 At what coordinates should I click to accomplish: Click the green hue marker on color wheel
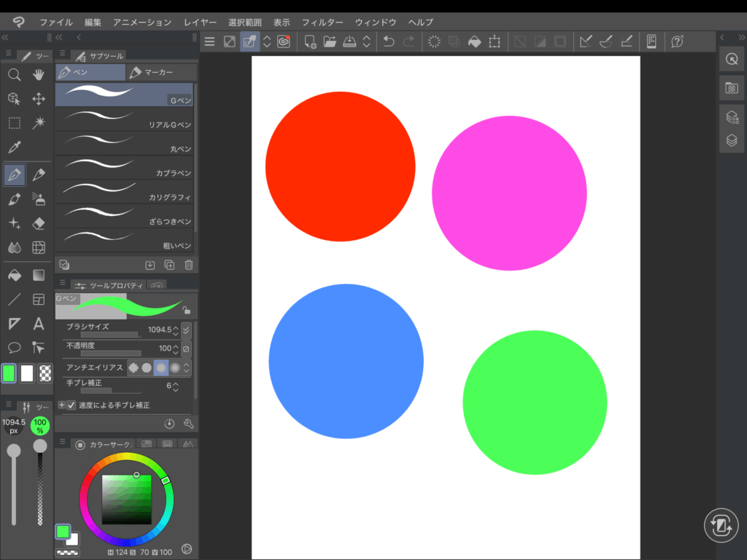[166, 480]
